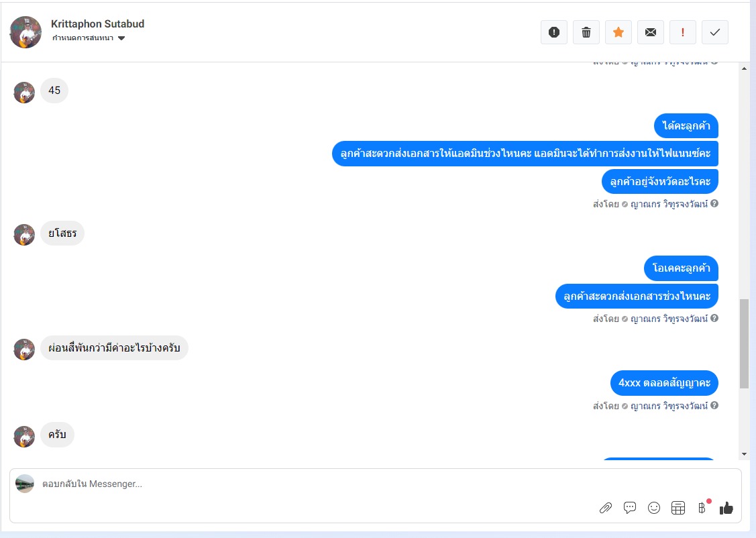The height and width of the screenshot is (538, 756).
Task: Click the baht payment request icon
Action: 702,507
